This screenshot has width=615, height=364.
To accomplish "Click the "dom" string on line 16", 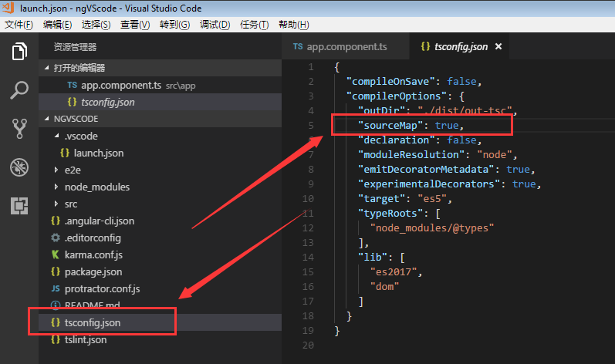I will [384, 287].
